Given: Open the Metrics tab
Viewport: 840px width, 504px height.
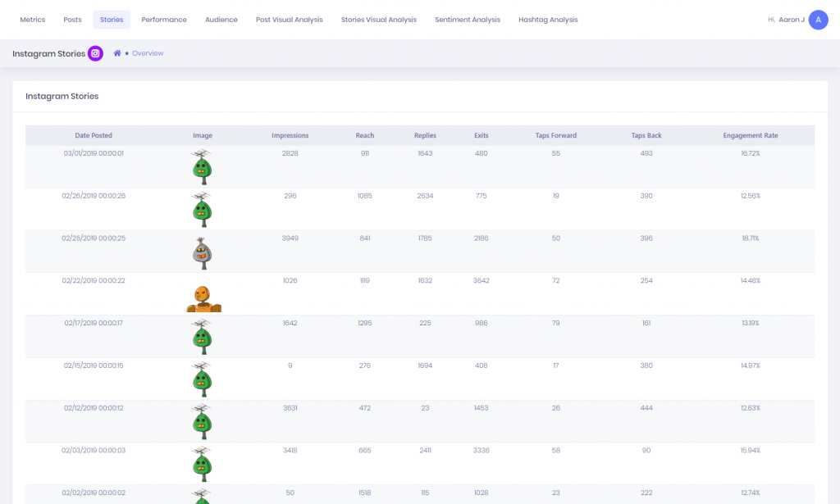Looking at the screenshot, I should point(33,20).
